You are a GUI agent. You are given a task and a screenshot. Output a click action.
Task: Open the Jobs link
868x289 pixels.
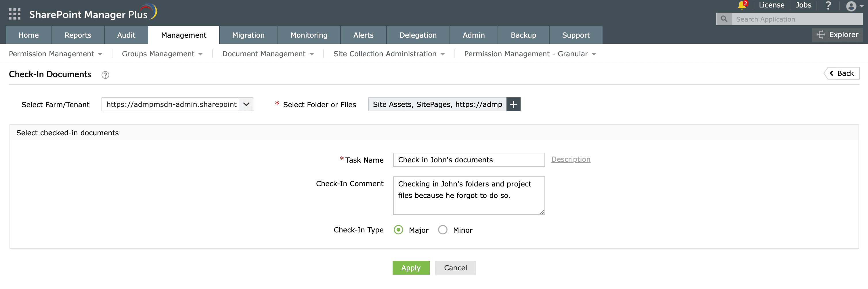pyautogui.click(x=803, y=5)
